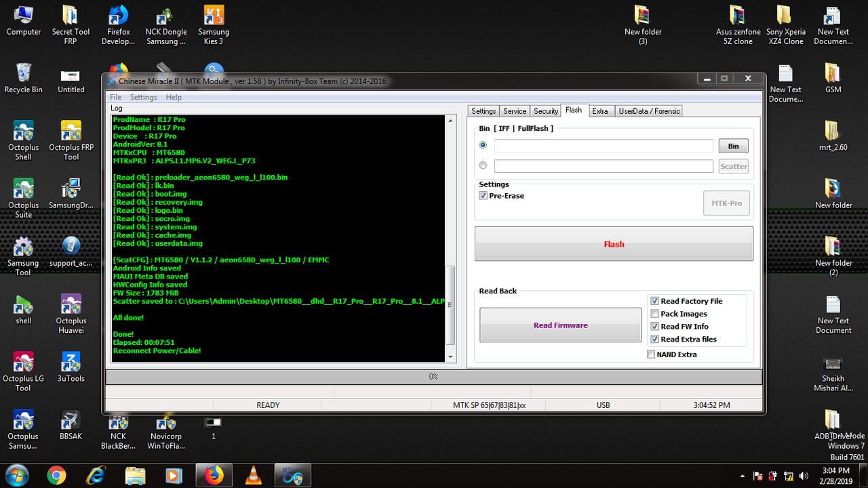Launch Octoplus LG Tool shortcut

(24, 371)
